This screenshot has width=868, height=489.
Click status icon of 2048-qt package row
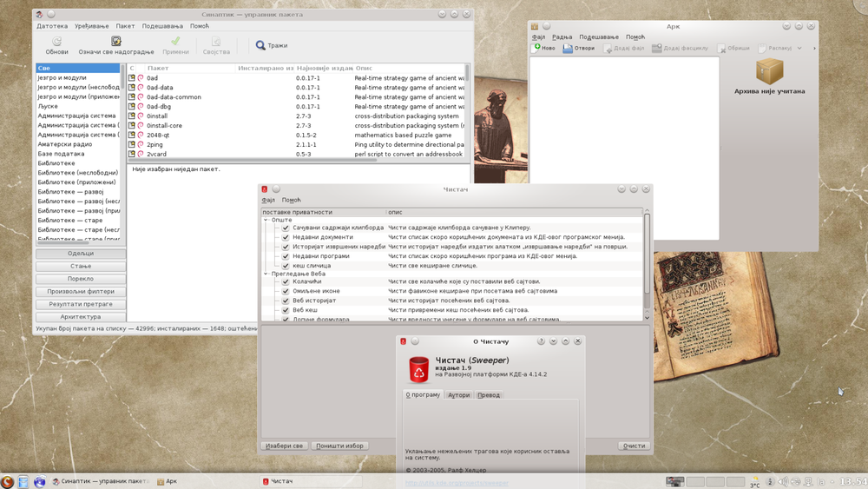coord(132,135)
